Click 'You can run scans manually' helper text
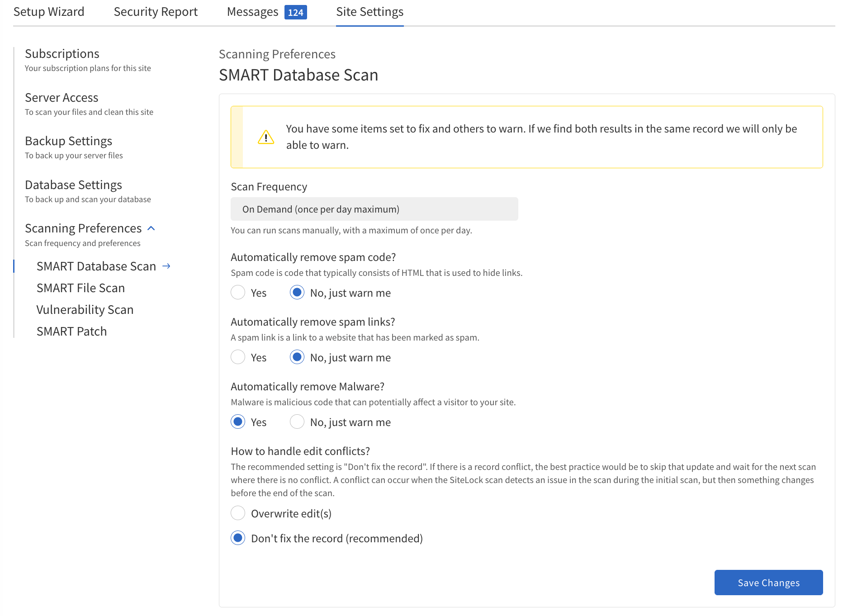The image size is (843, 616). pyautogui.click(x=351, y=230)
